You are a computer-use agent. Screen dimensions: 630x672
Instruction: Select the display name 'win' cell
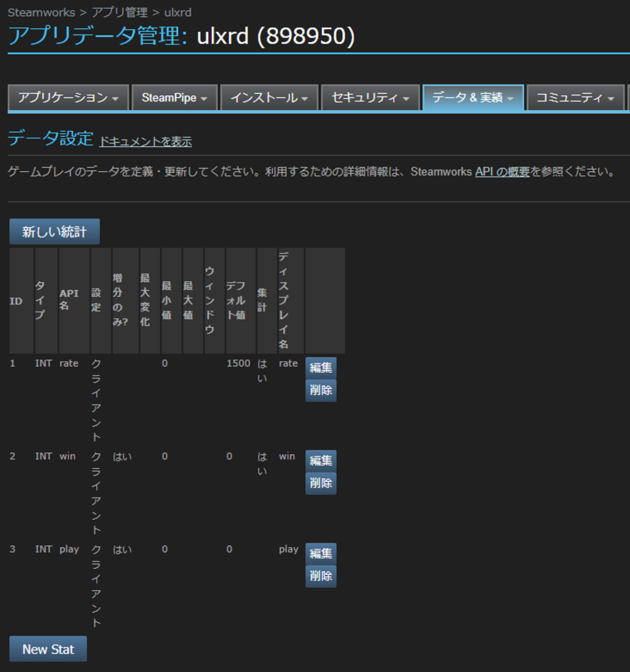point(287,456)
